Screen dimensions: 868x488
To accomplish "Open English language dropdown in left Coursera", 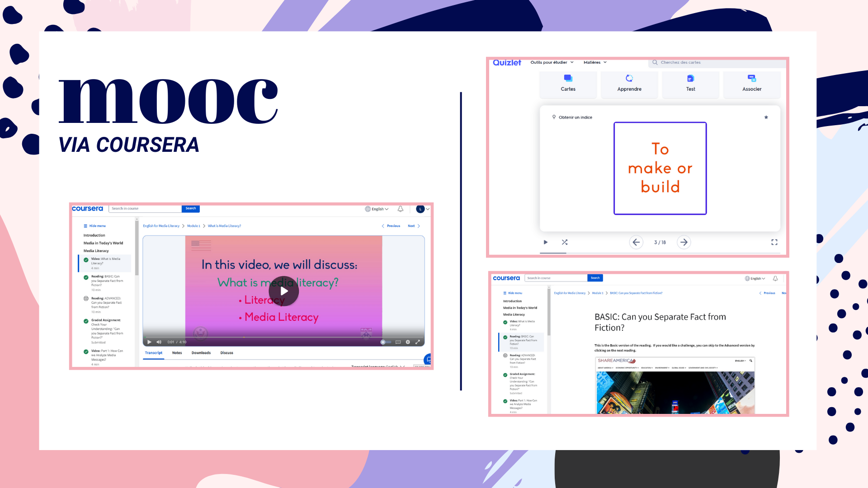I will pos(377,209).
